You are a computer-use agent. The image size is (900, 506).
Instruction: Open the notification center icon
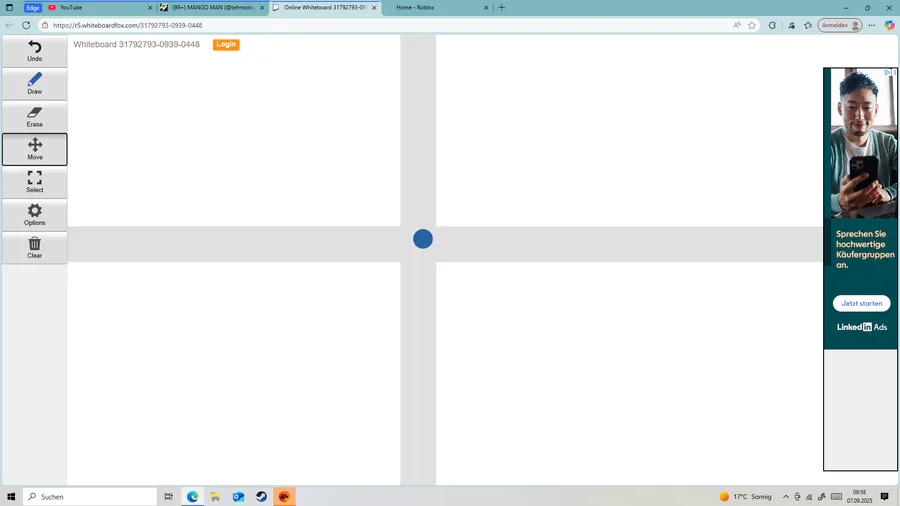pos(885,496)
